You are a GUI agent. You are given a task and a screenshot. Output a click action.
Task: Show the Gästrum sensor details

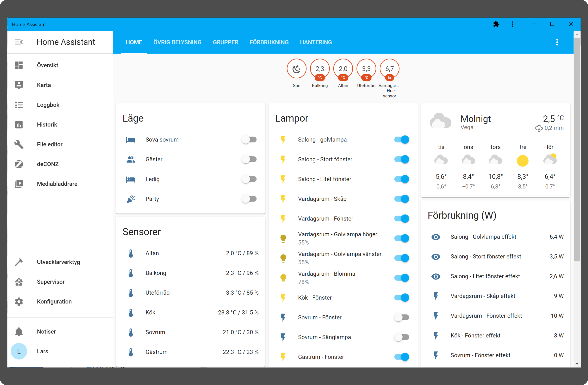pos(191,352)
